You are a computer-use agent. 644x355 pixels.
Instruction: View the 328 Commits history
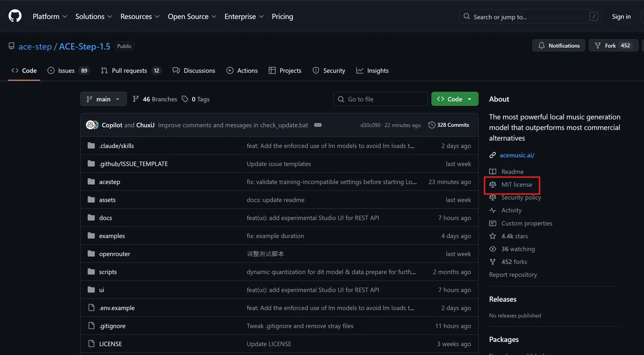point(449,125)
